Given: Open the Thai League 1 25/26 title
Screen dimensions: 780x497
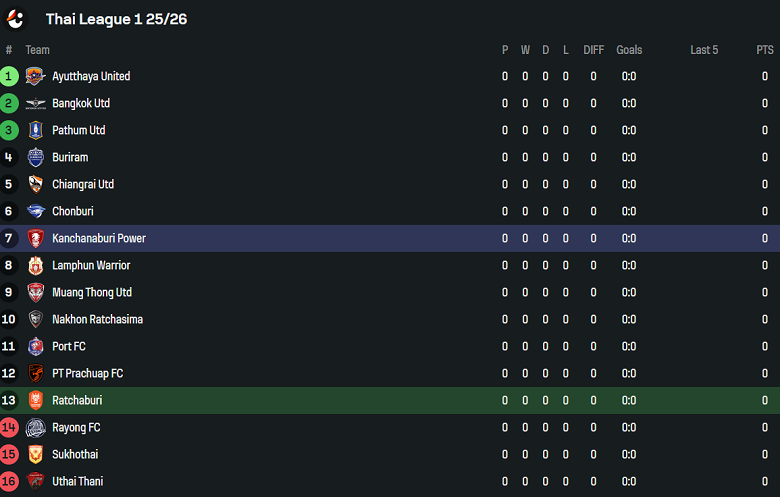Looking at the screenshot, I should (x=116, y=19).
